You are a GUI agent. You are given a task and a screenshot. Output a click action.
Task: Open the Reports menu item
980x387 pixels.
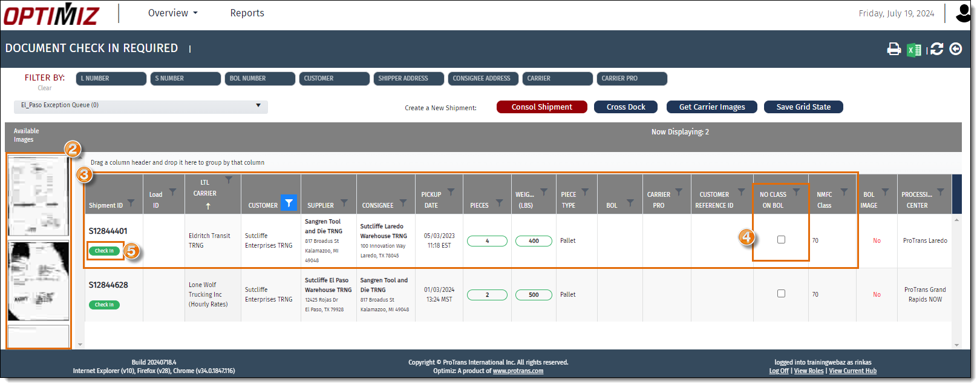click(247, 13)
